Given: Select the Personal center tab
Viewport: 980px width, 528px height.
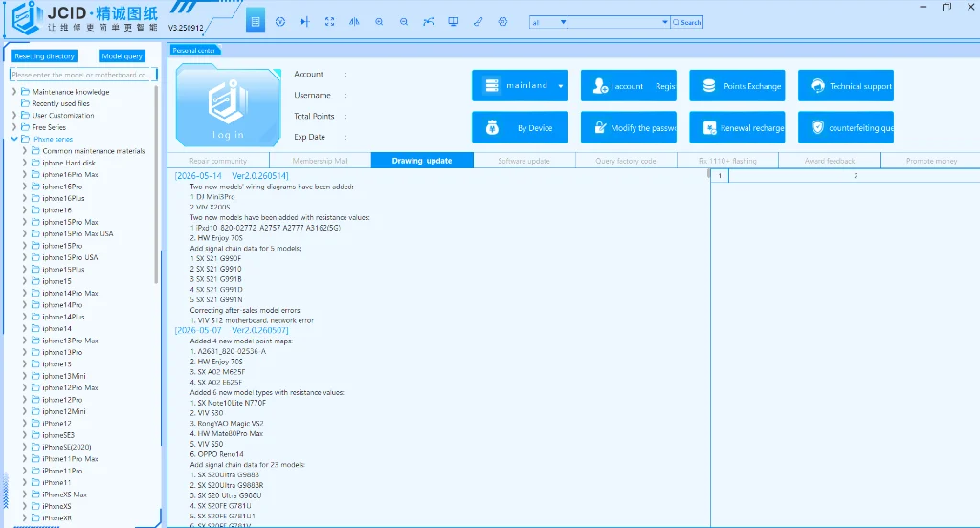Looking at the screenshot, I should pos(194,50).
